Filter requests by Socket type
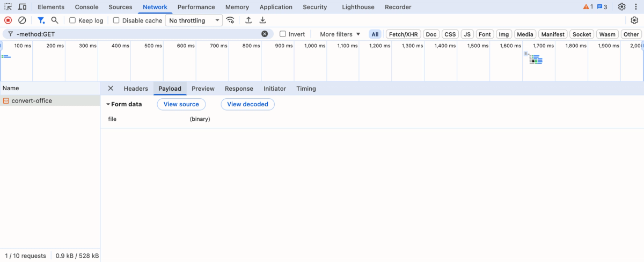Viewport: 644px width, 262px height. pyautogui.click(x=582, y=34)
